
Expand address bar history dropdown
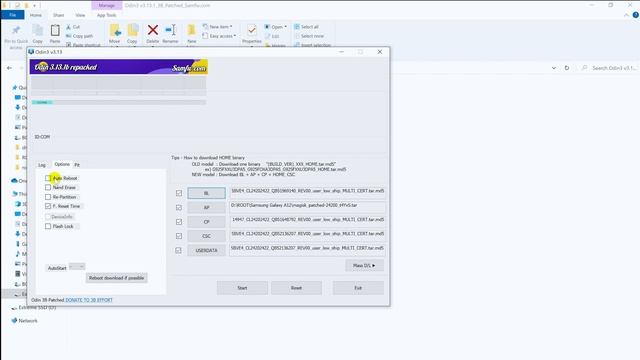pos(553,68)
